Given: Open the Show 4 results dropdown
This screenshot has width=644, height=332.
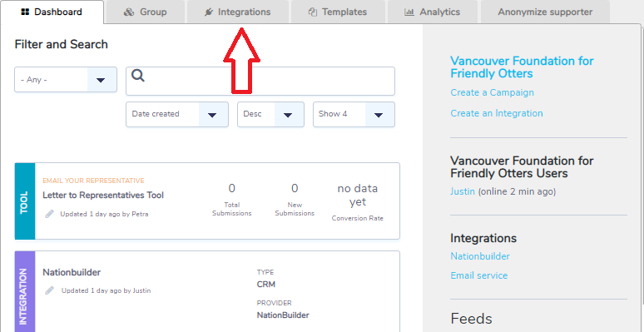Looking at the screenshot, I should pos(354,114).
